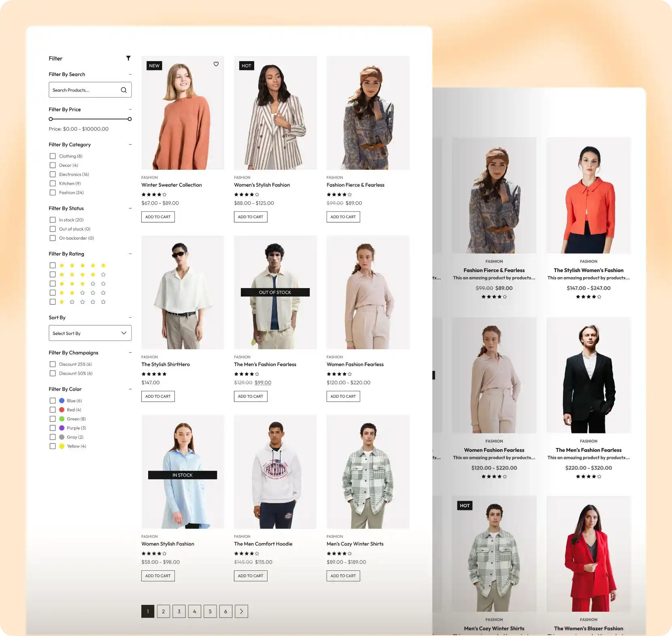Image resolution: width=672 pixels, height=636 pixels.
Task: Add Winter Sweater Collection to the cart
Action: coord(158,217)
